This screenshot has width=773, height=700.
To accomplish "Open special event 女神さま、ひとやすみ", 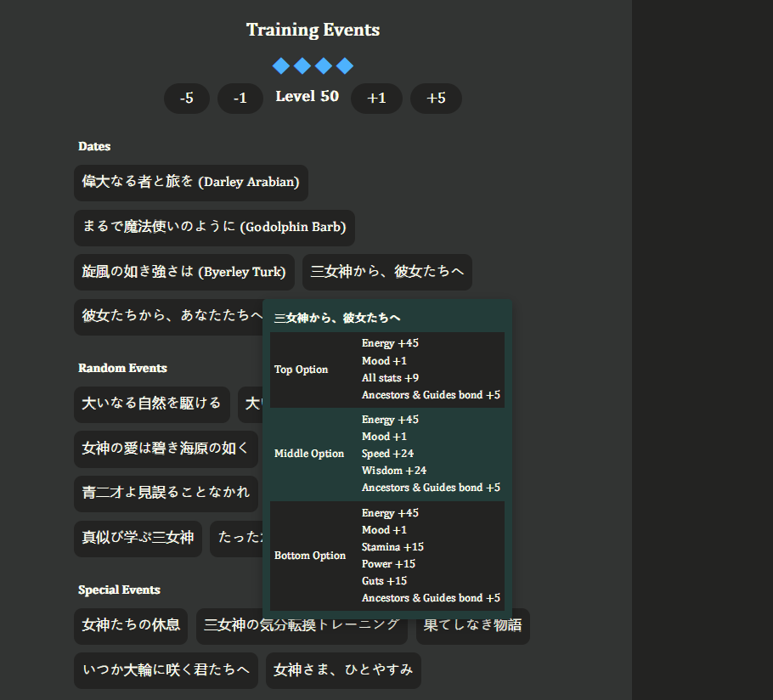I will pos(343,670).
